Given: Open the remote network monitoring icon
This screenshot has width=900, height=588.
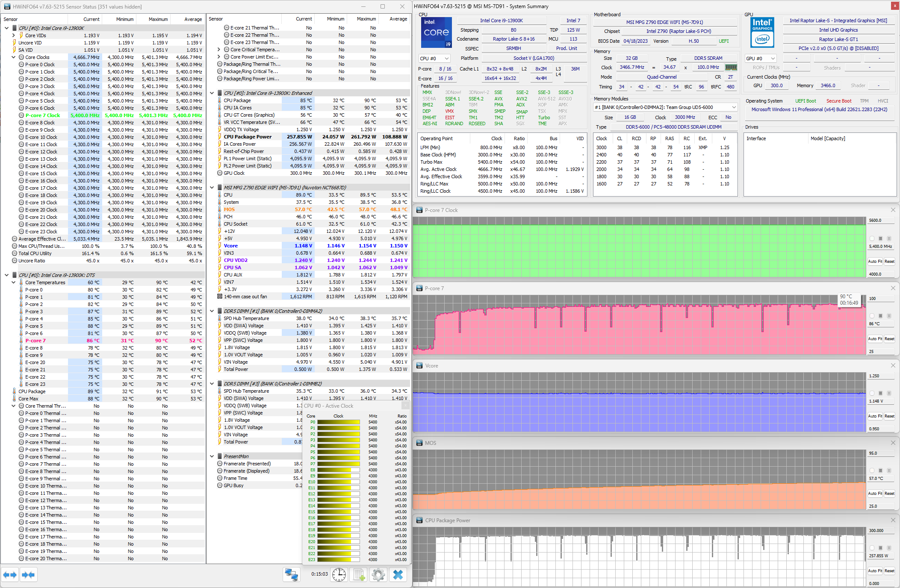Looking at the screenshot, I should [x=291, y=575].
